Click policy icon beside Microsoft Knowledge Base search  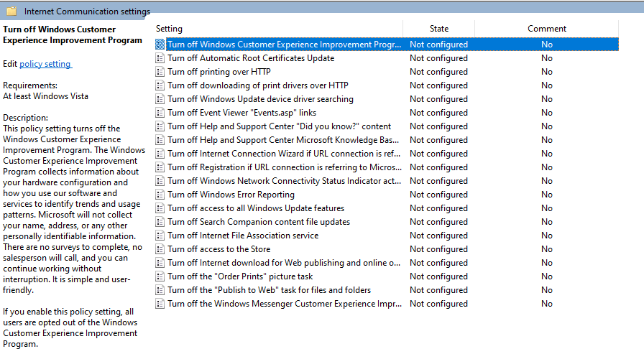tap(160, 140)
